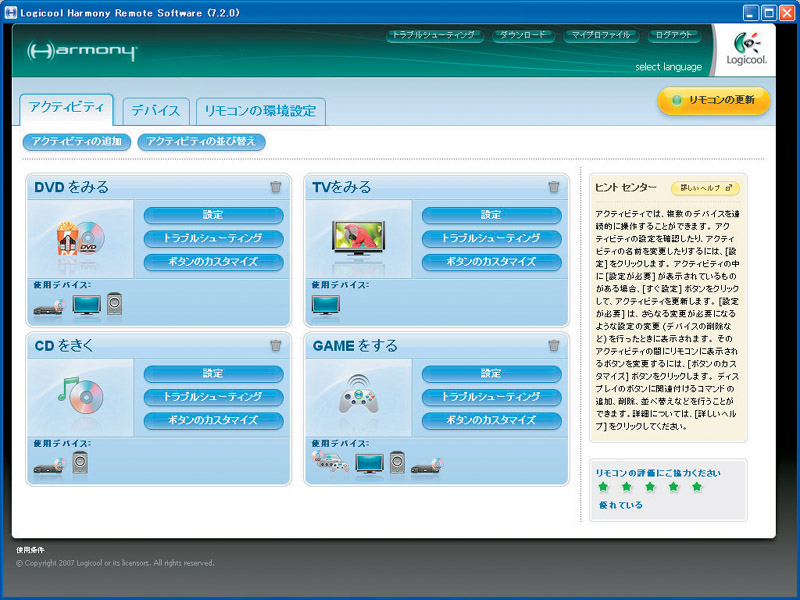Viewport: 800px width, 600px height.
Task: Click the Logicool logo
Action: coord(747,50)
